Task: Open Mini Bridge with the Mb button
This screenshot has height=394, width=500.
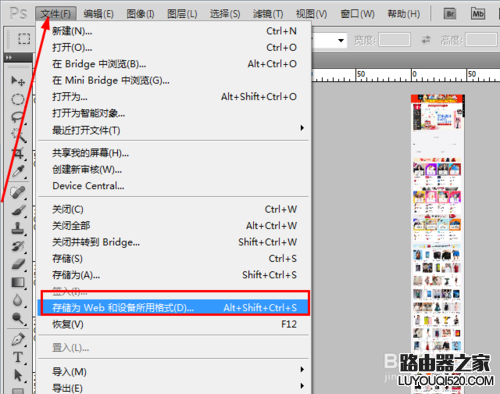Action: click(x=478, y=14)
